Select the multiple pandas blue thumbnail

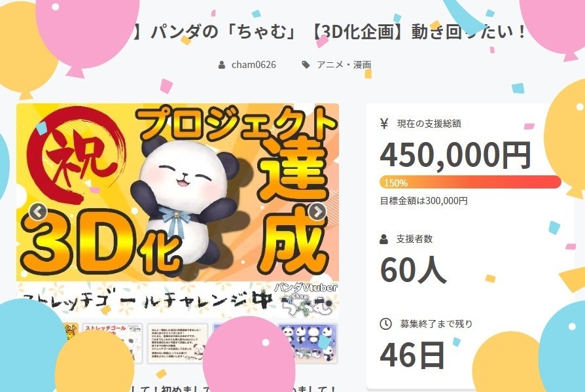coord(308,343)
